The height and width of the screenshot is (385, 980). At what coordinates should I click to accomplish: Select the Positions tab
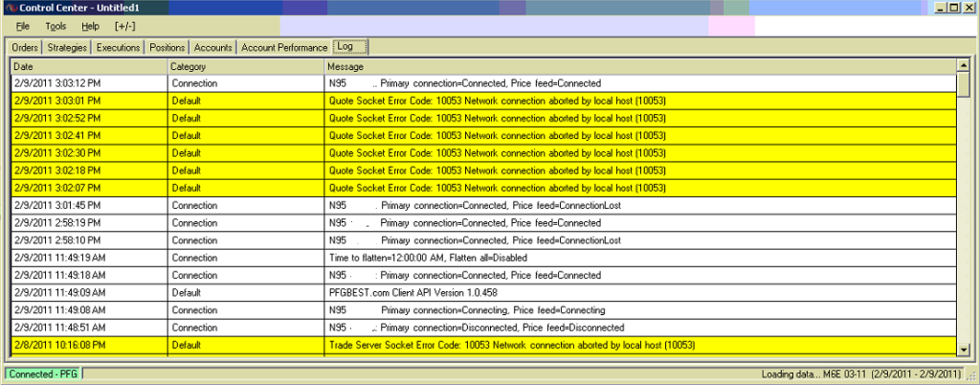pos(167,47)
